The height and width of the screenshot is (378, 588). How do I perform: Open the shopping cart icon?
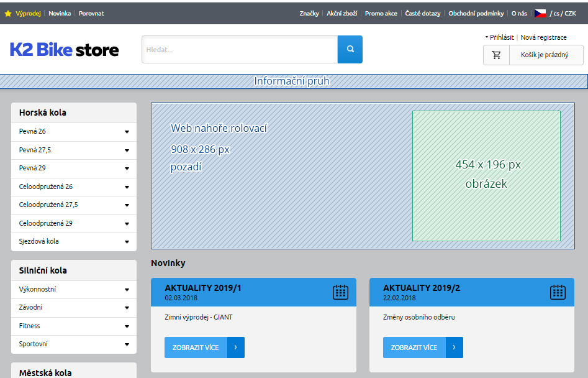(x=496, y=55)
